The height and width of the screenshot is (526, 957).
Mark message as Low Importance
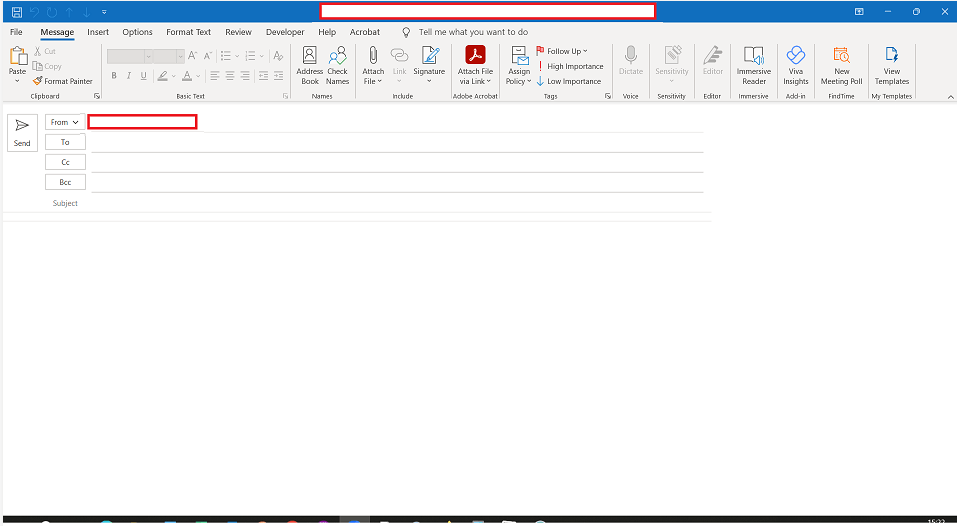568,81
